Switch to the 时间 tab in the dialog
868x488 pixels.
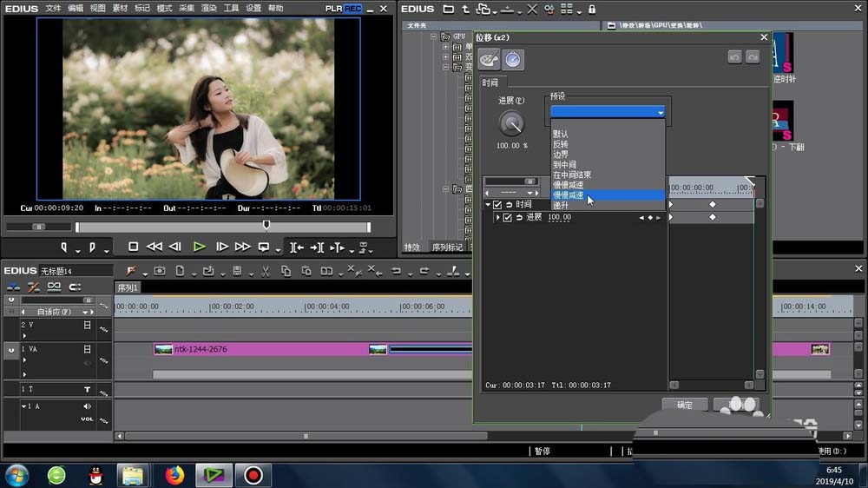490,82
